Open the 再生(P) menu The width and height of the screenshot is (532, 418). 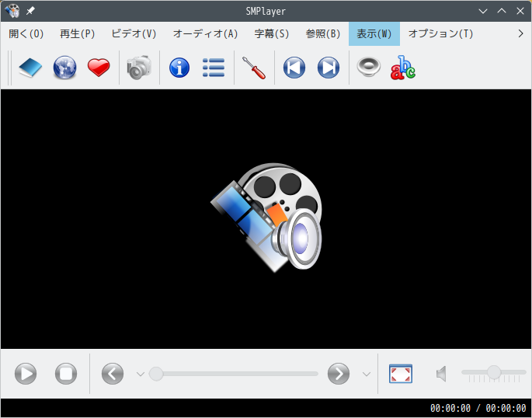(78, 33)
